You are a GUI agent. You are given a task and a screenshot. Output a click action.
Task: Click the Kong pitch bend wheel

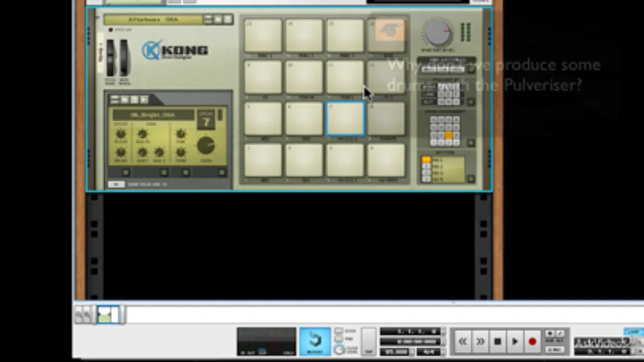point(110,58)
